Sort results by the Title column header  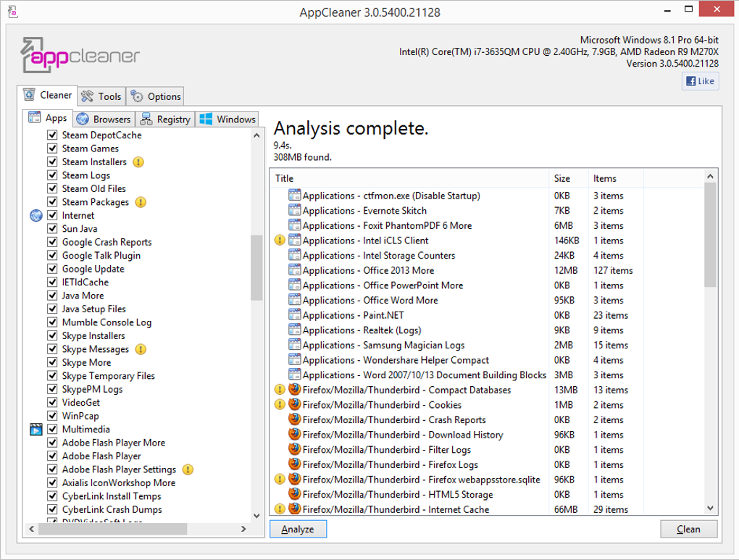click(x=409, y=179)
